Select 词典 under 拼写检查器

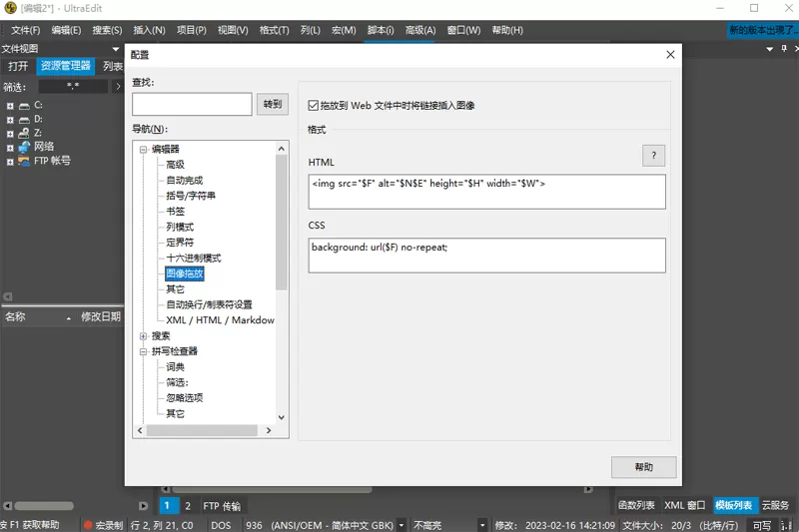click(x=175, y=367)
